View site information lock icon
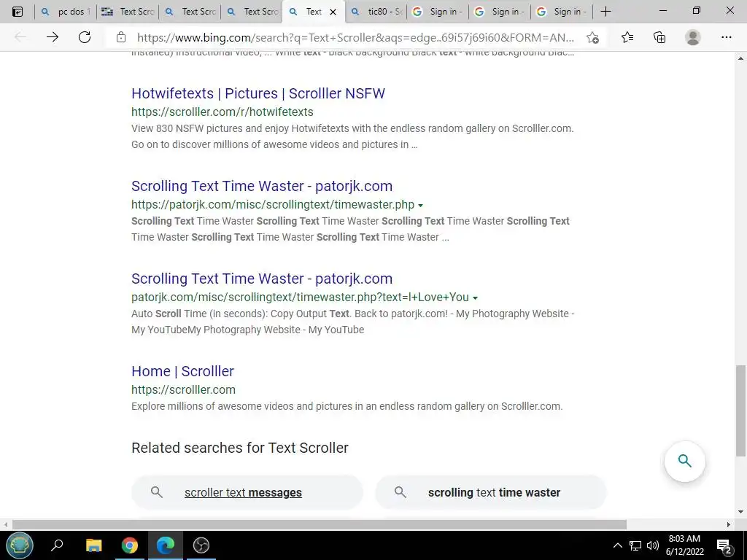This screenshot has width=747, height=560. [x=121, y=37]
